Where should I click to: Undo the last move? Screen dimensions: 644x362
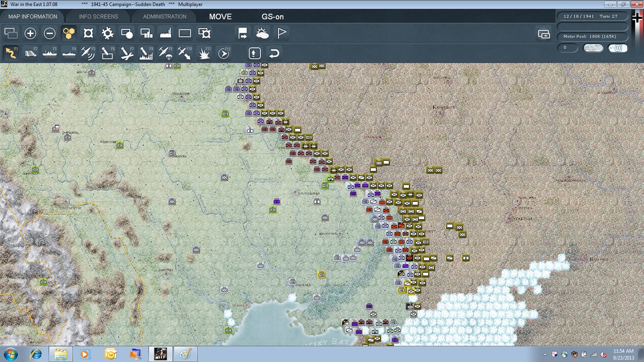click(x=274, y=53)
